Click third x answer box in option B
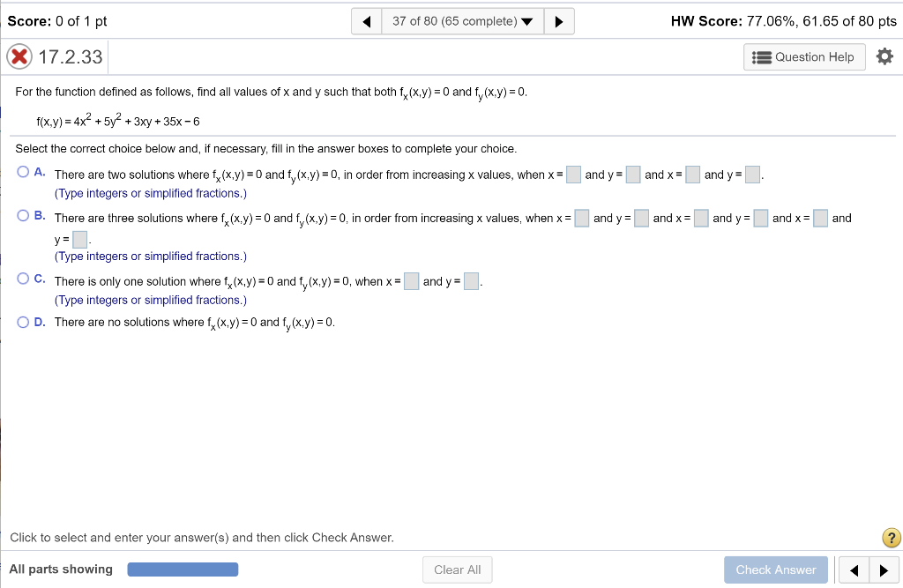 pyautogui.click(x=820, y=219)
